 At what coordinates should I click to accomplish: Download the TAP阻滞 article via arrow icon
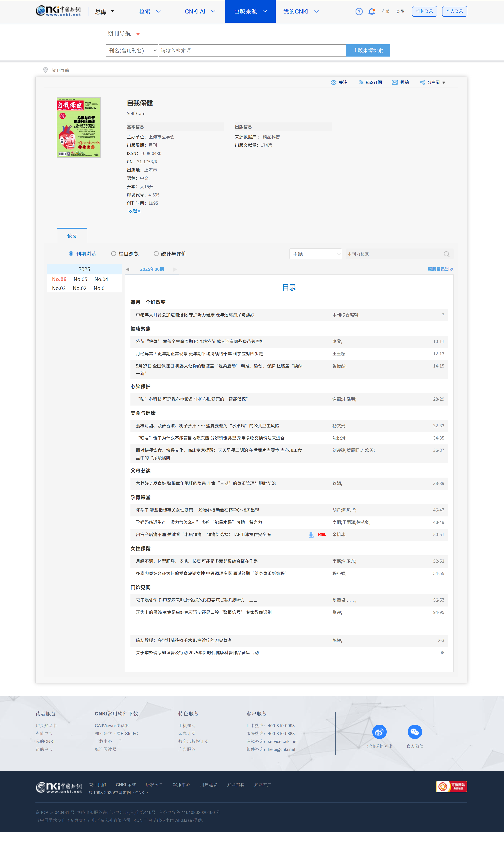click(x=311, y=535)
